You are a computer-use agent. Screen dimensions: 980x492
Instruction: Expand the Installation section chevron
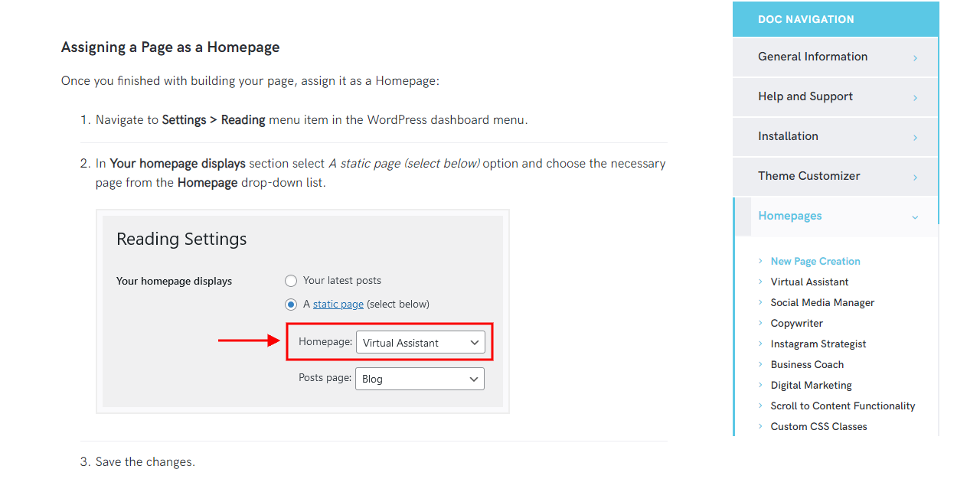[915, 138]
